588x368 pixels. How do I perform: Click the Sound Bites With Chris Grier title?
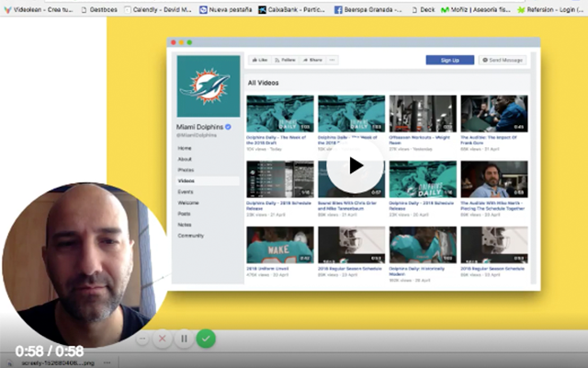point(347,206)
